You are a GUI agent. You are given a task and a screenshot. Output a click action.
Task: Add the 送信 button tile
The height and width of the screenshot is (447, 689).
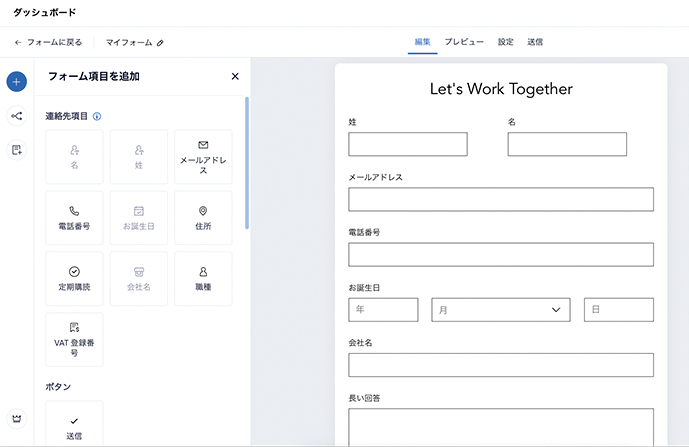coord(74,424)
